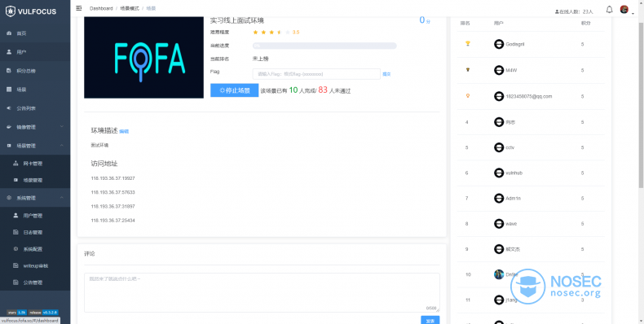This screenshot has width=644, height=324.
Task: Open the 系统管理 menu item
Action: click(x=35, y=198)
